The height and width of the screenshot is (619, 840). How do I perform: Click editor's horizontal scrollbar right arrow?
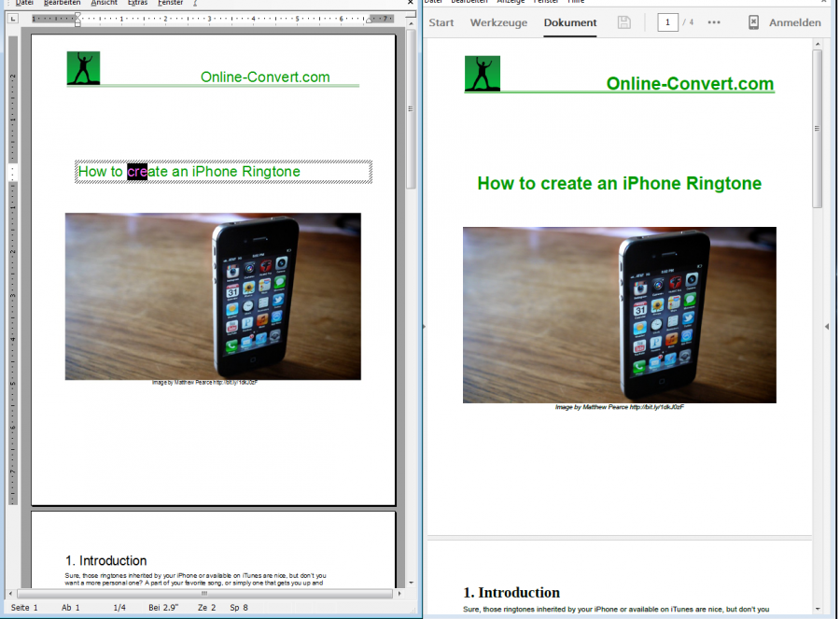(399, 594)
